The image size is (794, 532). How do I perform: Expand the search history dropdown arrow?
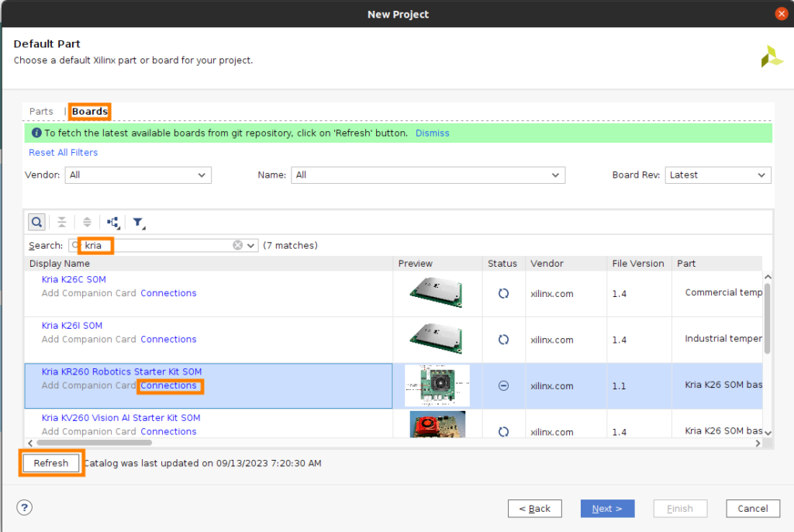coord(250,246)
